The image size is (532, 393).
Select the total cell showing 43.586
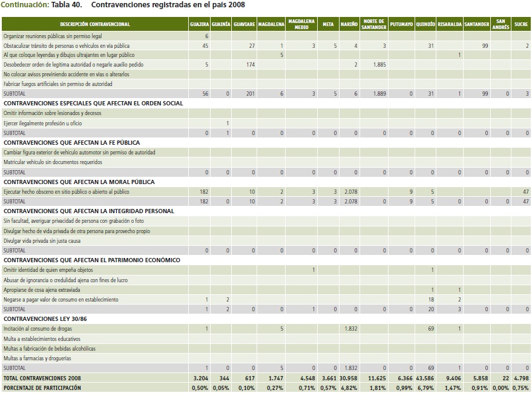click(425, 378)
